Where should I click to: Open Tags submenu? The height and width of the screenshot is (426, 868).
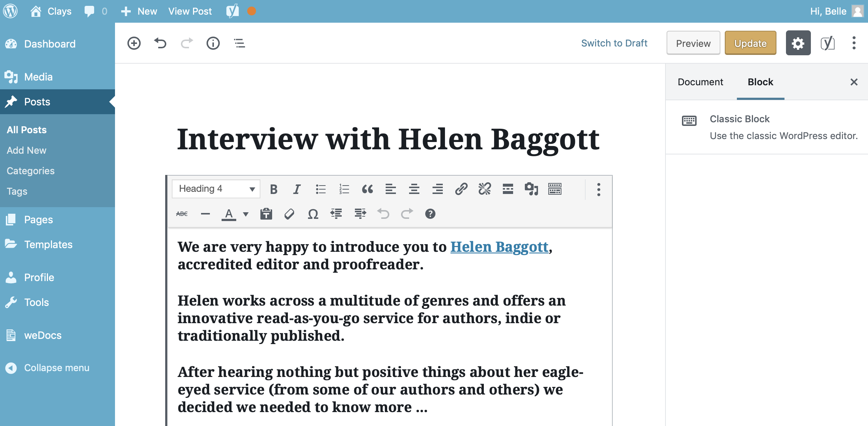click(x=17, y=191)
